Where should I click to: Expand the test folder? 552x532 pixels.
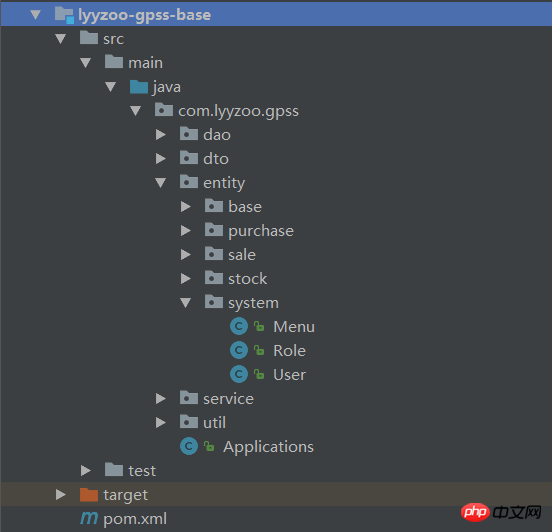(86, 470)
